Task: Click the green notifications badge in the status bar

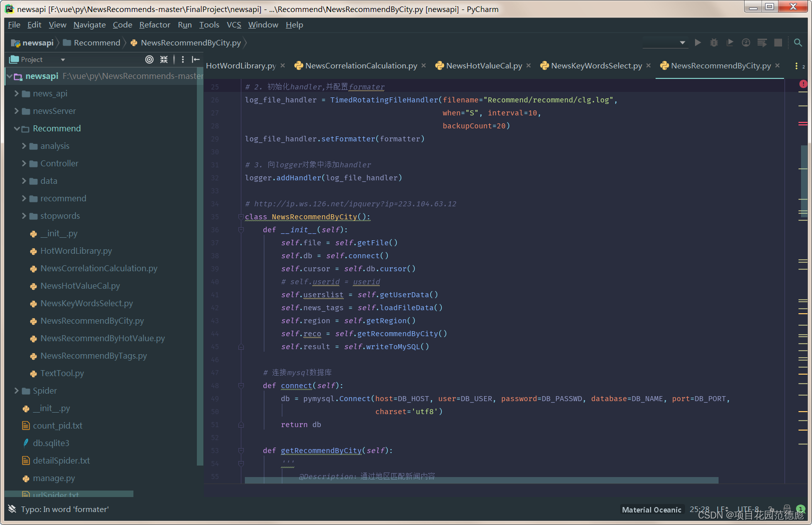Action: pyautogui.click(x=801, y=509)
